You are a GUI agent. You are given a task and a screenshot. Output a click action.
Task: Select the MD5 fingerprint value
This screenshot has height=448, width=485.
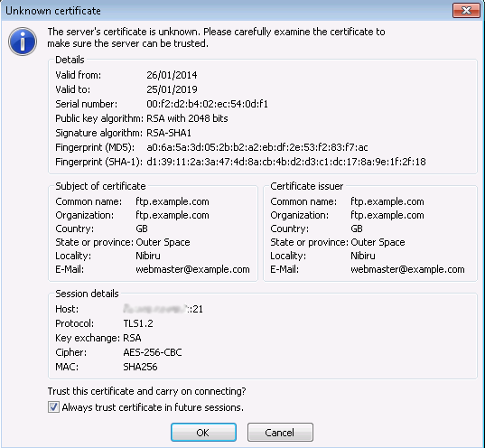[257, 147]
